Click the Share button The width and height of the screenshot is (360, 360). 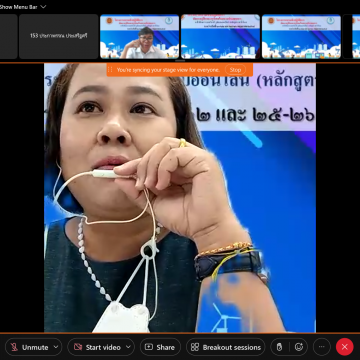point(160,347)
